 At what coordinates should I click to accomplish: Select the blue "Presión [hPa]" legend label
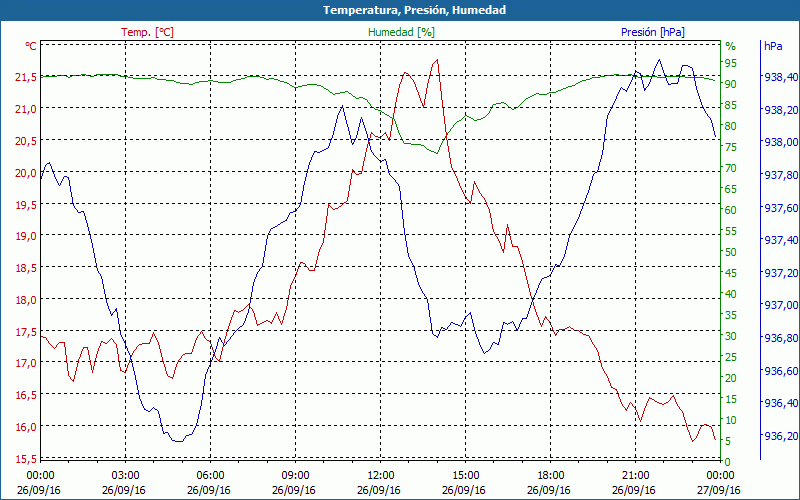coord(653,32)
